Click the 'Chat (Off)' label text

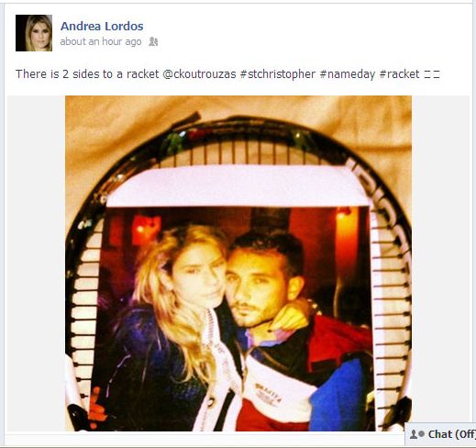(x=452, y=434)
